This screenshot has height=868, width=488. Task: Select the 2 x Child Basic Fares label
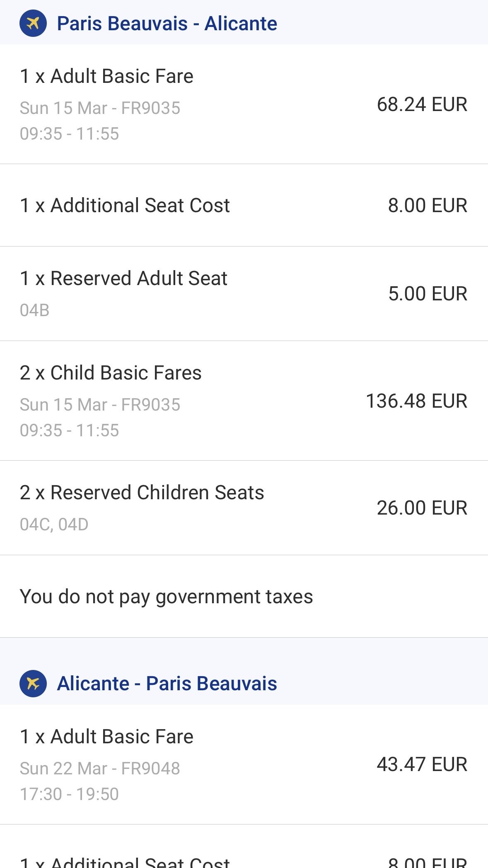(x=111, y=373)
